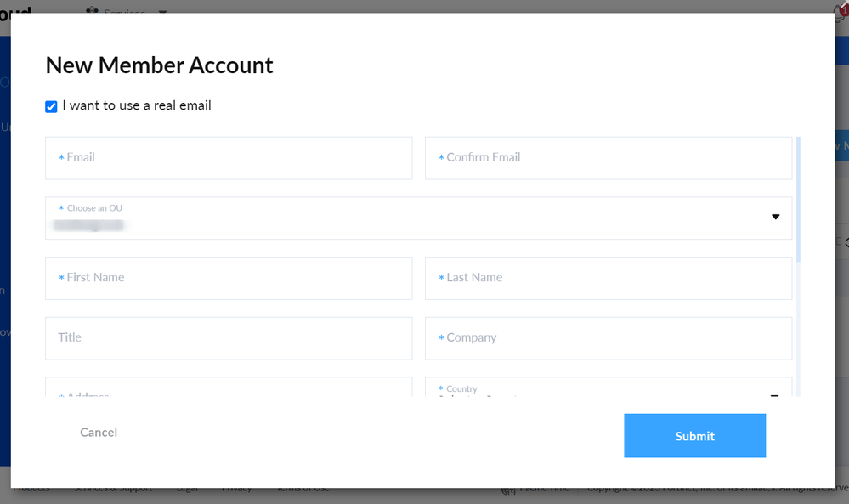Viewport: 849px width, 504px height.
Task: Click the 'I want to use a real email' label
Action: (137, 105)
